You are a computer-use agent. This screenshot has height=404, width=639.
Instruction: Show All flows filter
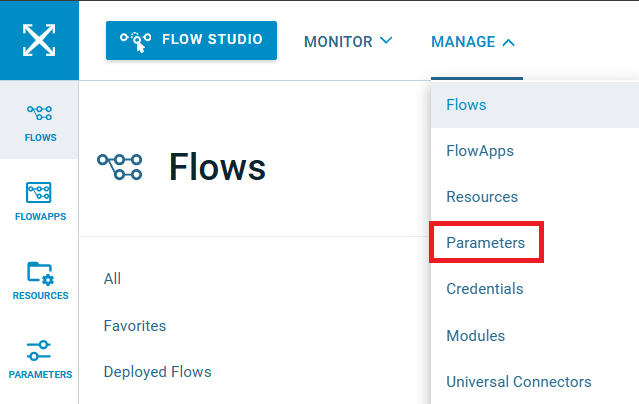coord(112,279)
